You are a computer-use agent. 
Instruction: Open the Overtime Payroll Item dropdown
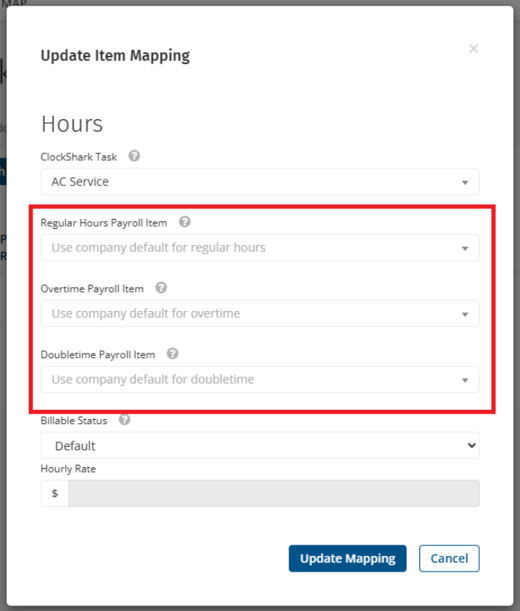pos(260,313)
